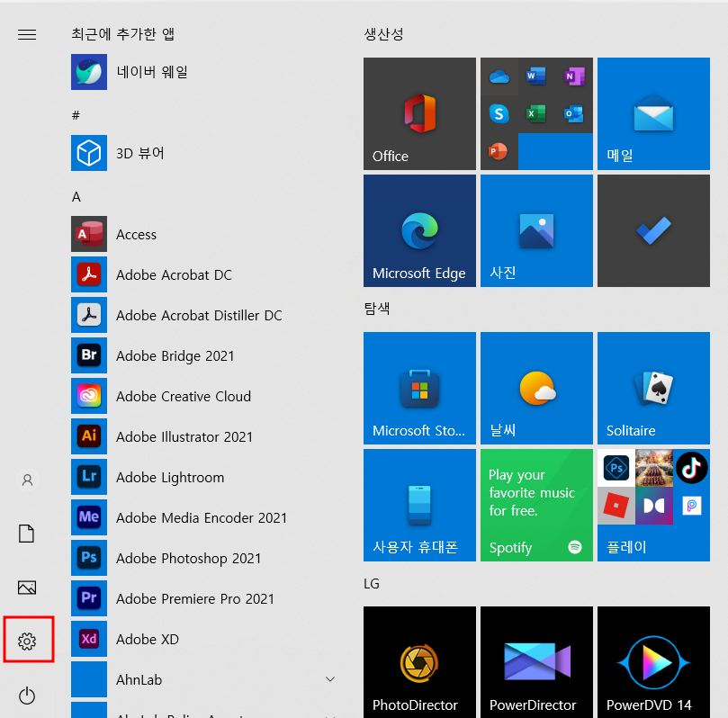Image resolution: width=728 pixels, height=718 pixels.
Task: Launch 3D 뷰어 app
Action: coord(204,153)
